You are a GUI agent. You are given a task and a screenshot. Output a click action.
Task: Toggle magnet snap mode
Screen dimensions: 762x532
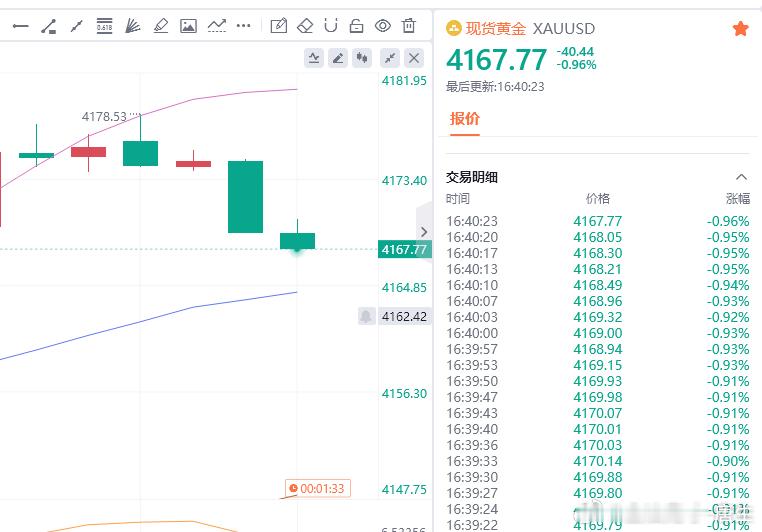coord(331,25)
